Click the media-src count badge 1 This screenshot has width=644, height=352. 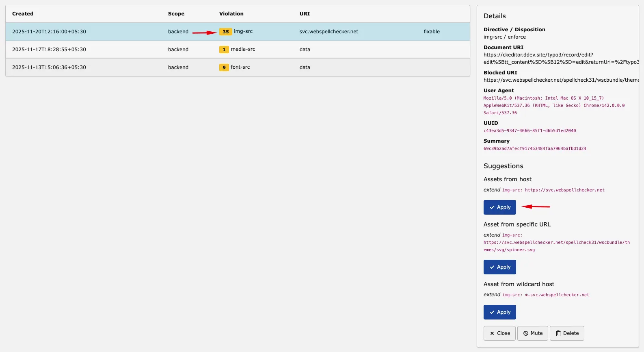(x=224, y=50)
